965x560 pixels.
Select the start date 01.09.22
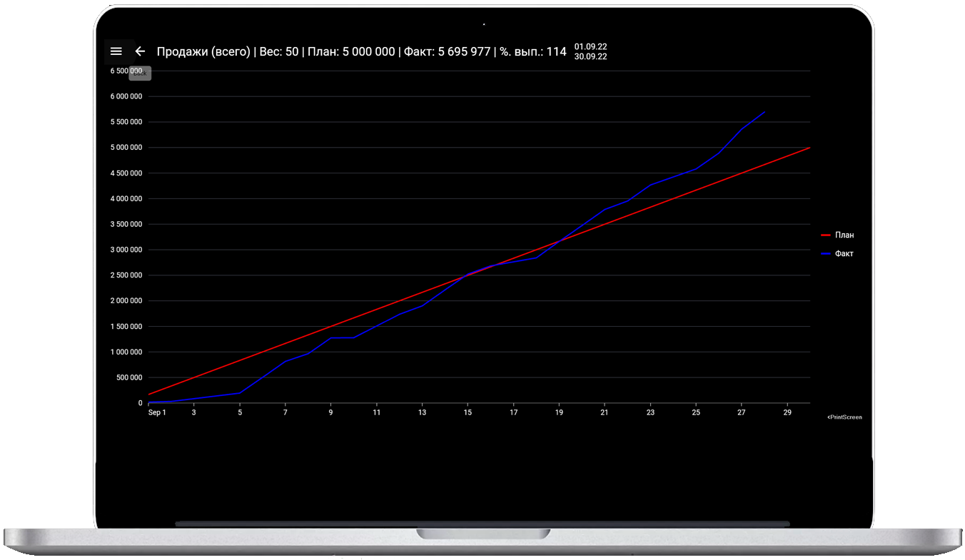[590, 46]
